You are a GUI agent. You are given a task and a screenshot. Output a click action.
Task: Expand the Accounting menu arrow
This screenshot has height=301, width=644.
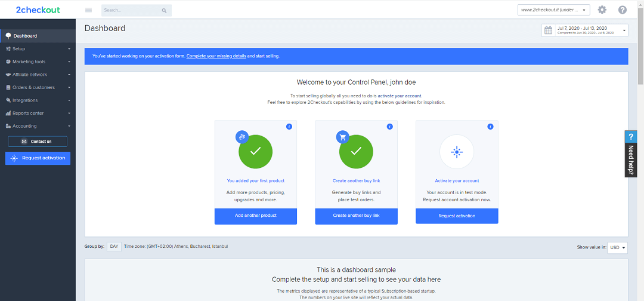click(x=69, y=126)
